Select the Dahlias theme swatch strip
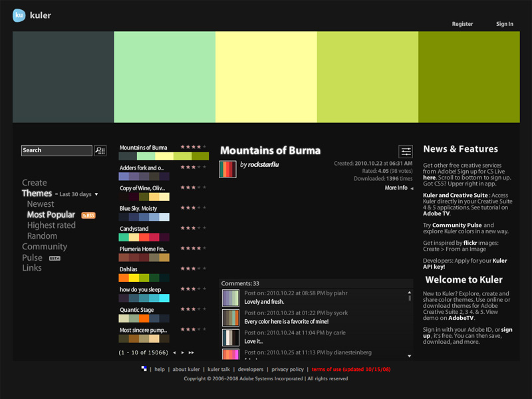The image size is (532, 399). tap(144, 278)
